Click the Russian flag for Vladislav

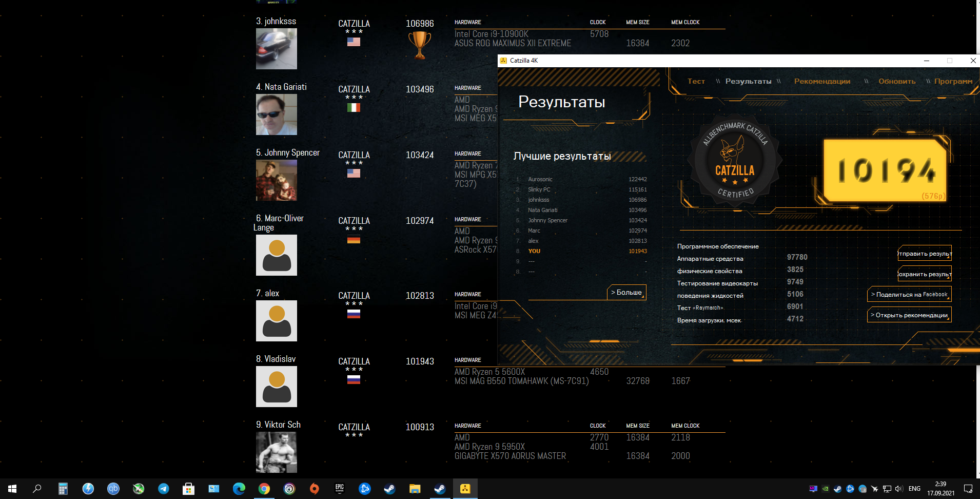[354, 380]
